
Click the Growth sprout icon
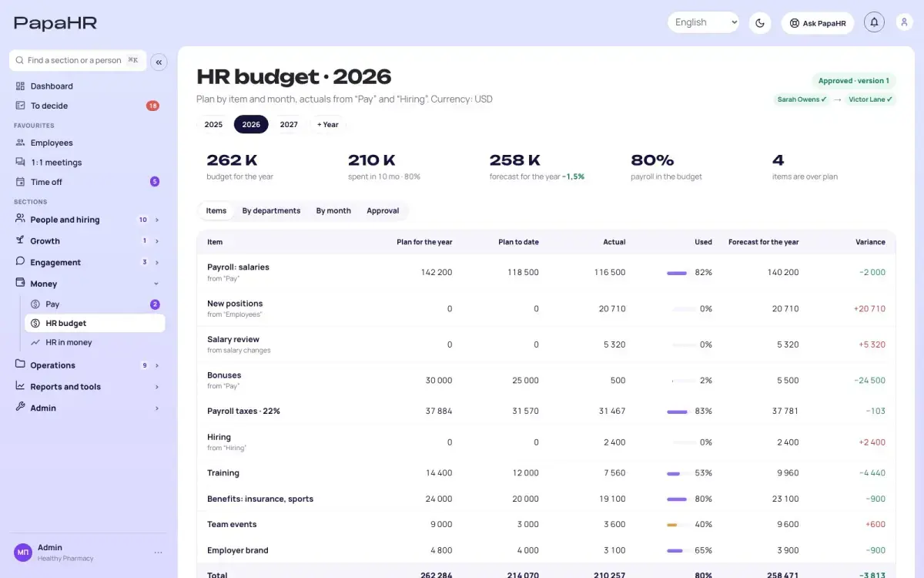tap(20, 240)
